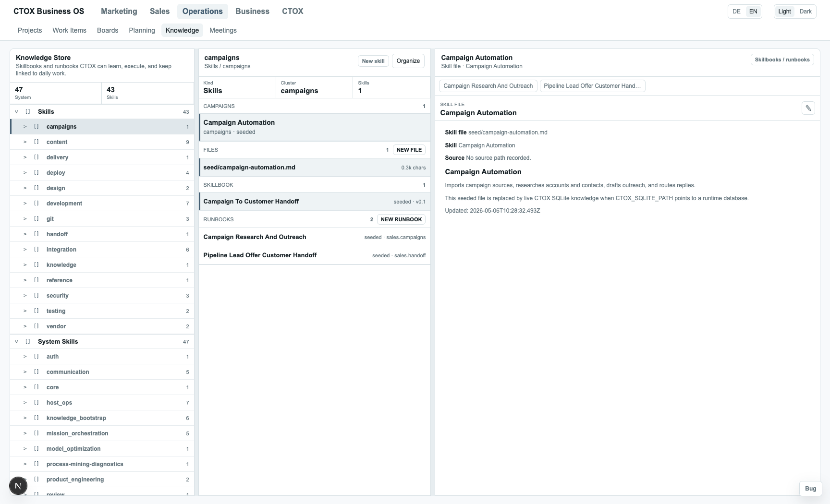
Task: Go to the Projects tab
Action: coord(30,30)
